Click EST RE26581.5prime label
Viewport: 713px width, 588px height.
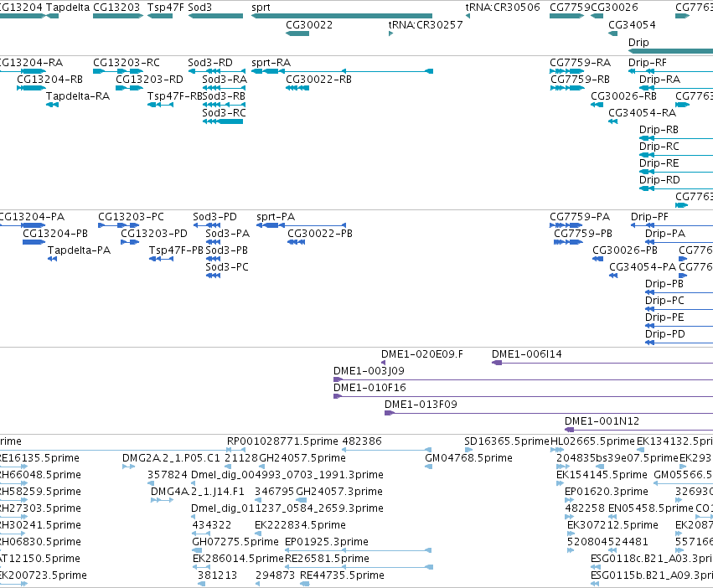[327, 559]
